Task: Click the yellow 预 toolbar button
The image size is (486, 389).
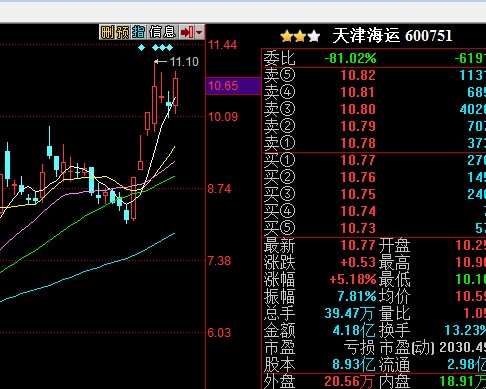Action: point(123,32)
